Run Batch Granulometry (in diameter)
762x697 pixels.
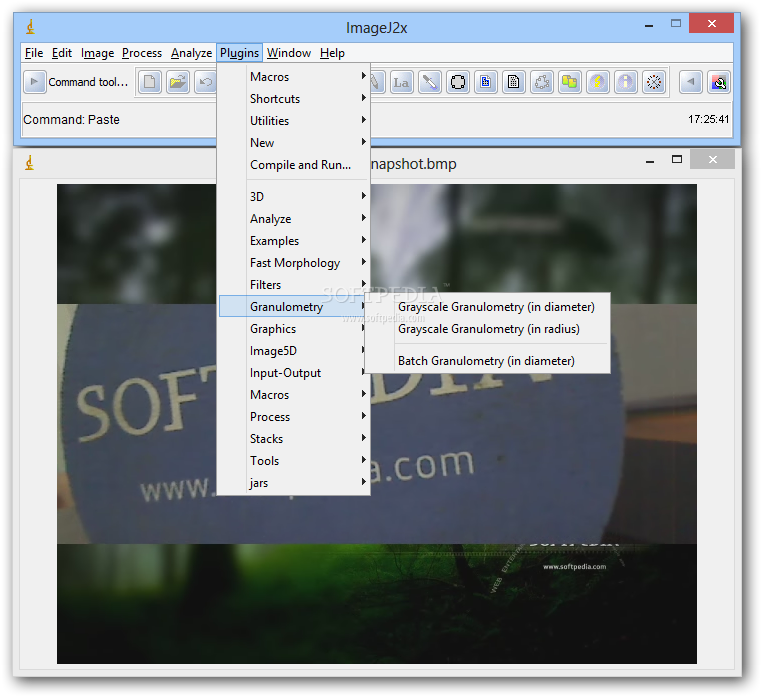click(x=487, y=361)
